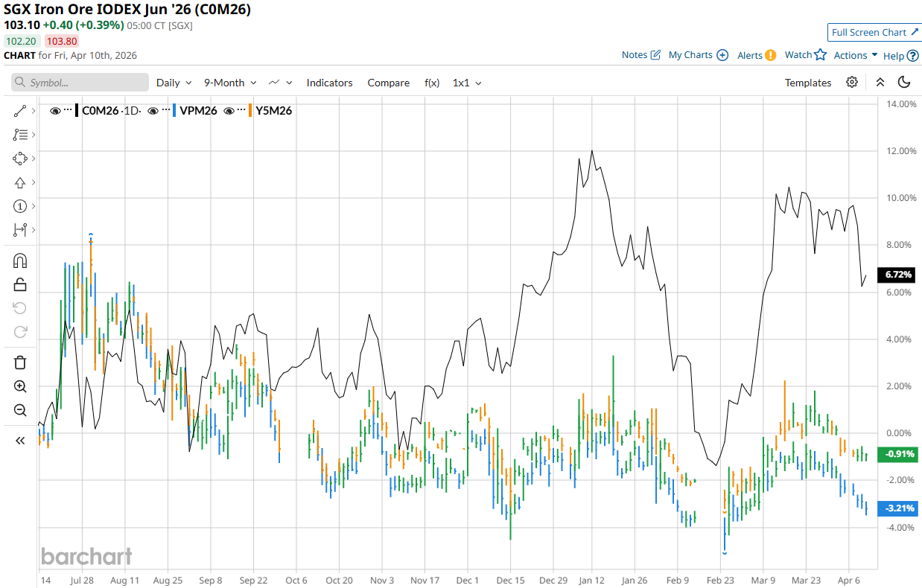922x588 pixels.
Task: Click the Full Screen Chart button
Action: coord(875,32)
